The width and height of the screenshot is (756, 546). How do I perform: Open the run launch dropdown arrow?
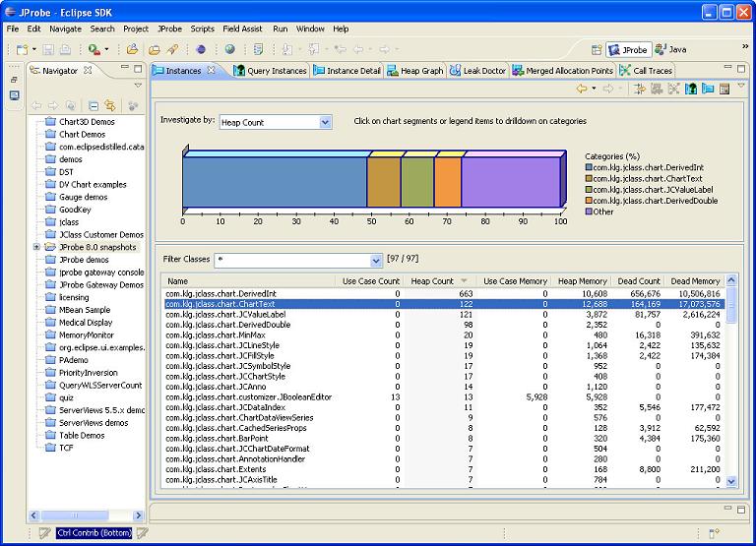[106, 49]
